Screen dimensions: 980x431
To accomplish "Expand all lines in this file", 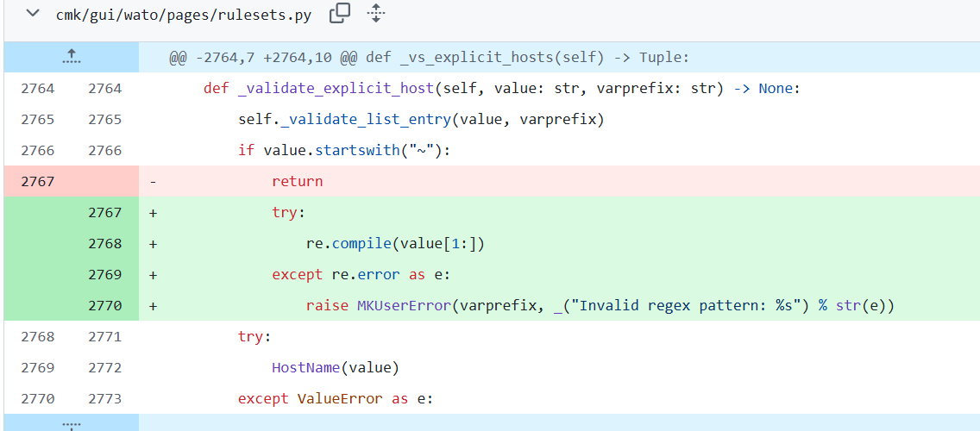I will click(x=376, y=14).
